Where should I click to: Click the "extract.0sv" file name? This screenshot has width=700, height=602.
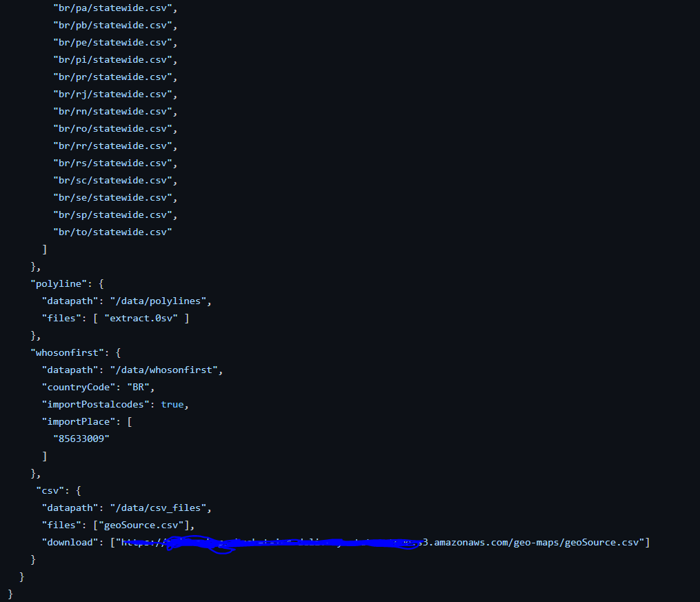click(x=141, y=318)
